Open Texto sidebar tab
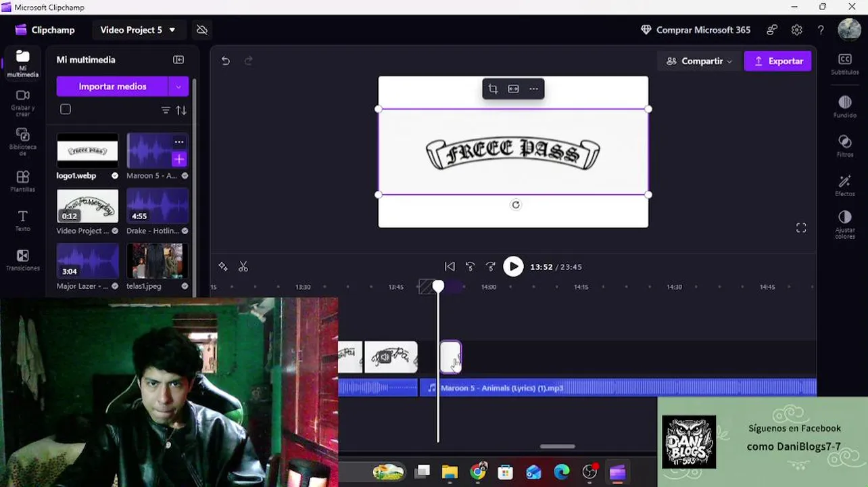868x487 pixels. [22, 221]
